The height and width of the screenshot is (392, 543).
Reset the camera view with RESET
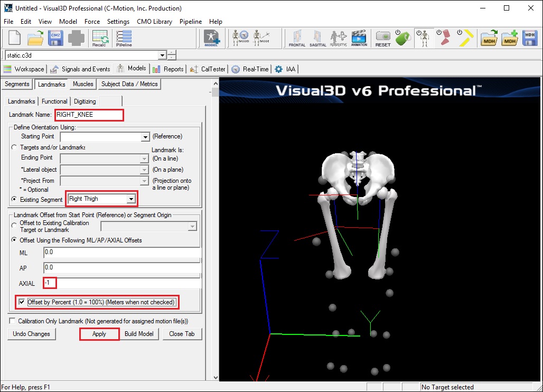click(x=383, y=38)
